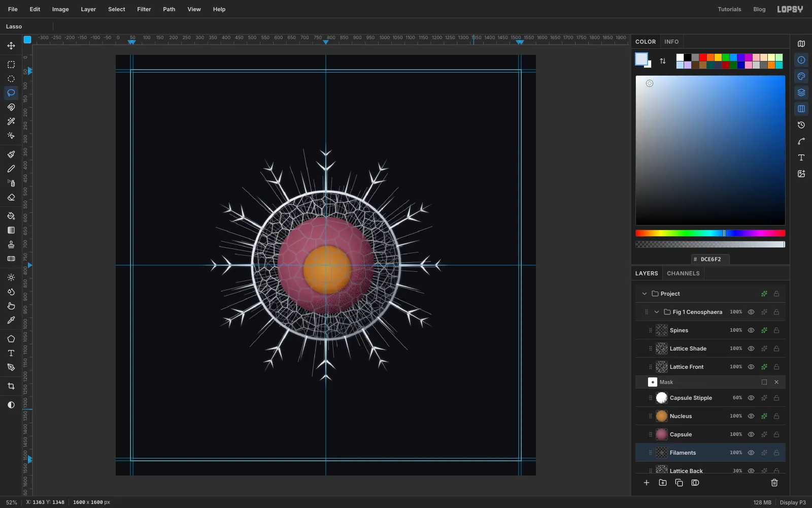This screenshot has width=812, height=508.
Task: Open the Tutorials link
Action: click(729, 9)
